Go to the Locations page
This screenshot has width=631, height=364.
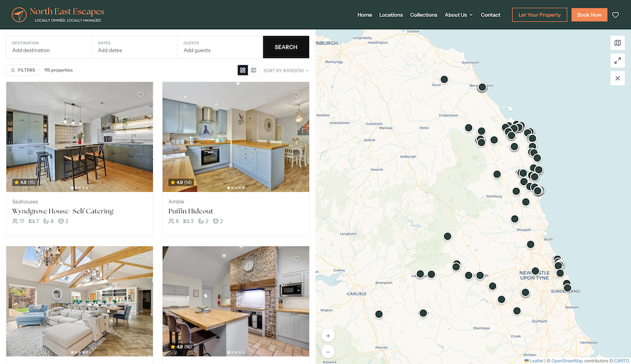coord(391,15)
